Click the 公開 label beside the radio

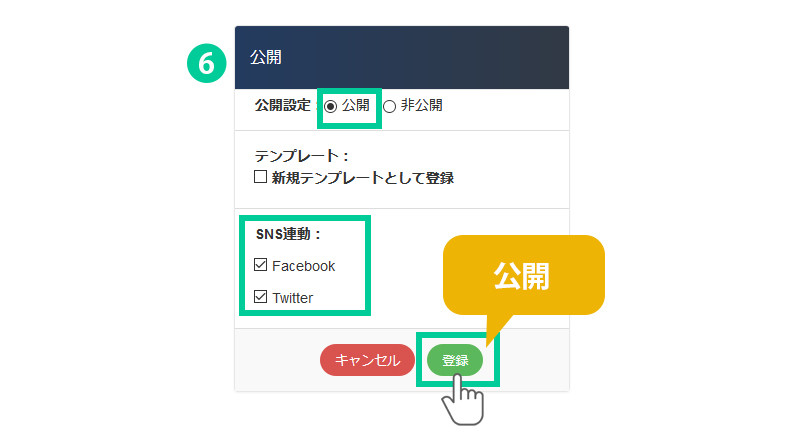pos(355,105)
